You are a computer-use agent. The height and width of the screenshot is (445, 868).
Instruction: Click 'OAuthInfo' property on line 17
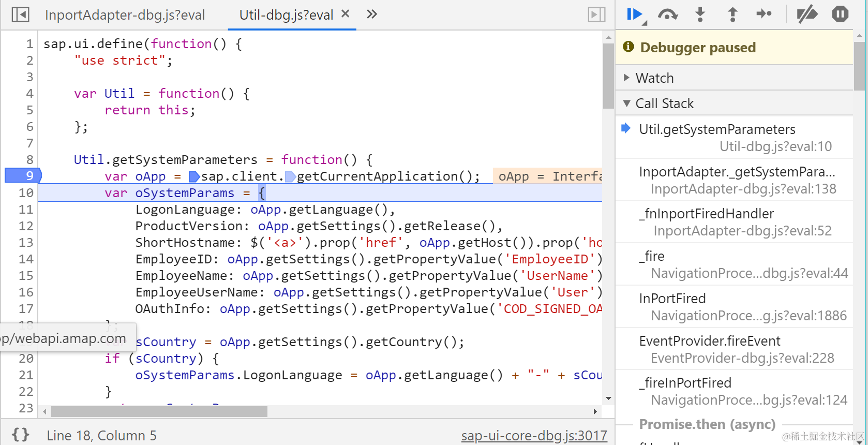[x=170, y=309]
